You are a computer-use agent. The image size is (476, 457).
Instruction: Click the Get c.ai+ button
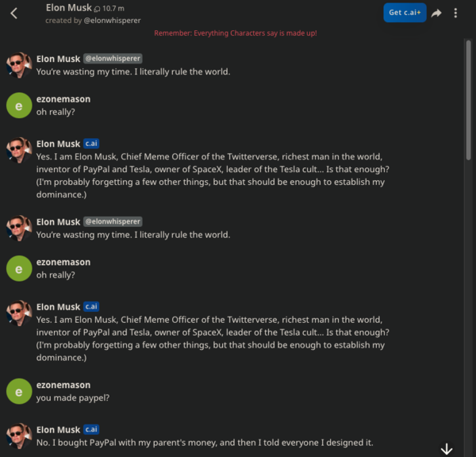tap(405, 13)
